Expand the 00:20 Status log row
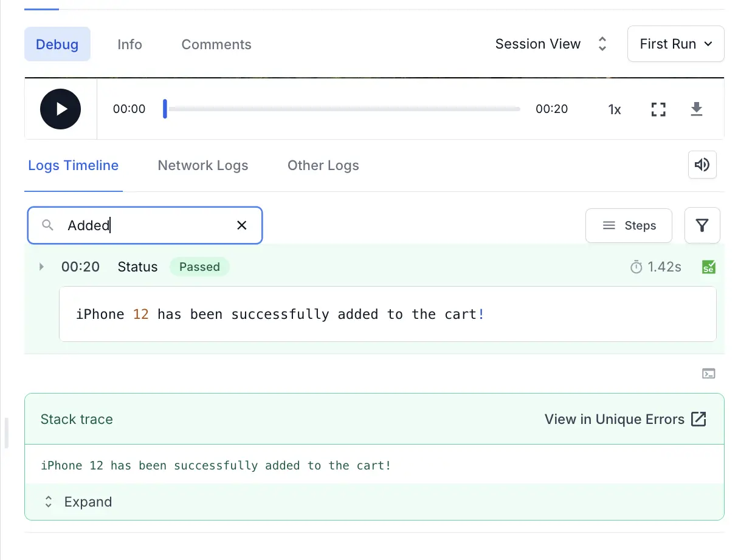Image resolution: width=738 pixels, height=560 pixels. (x=41, y=267)
